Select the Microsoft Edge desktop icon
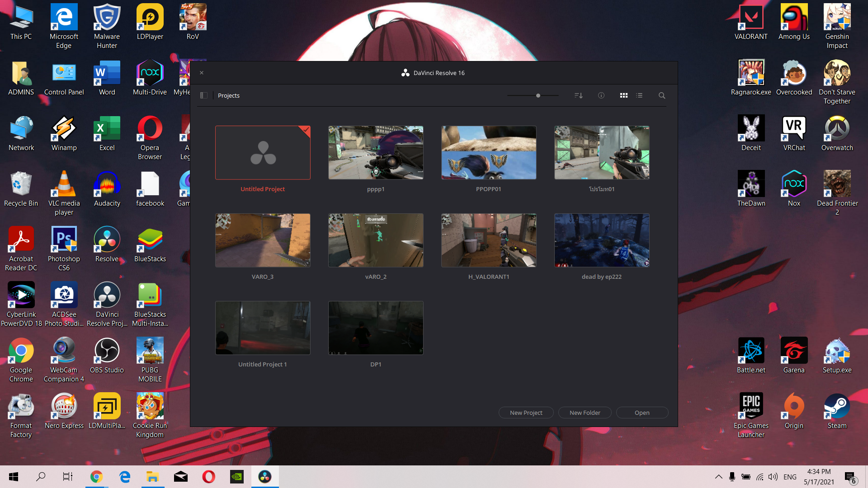Viewport: 868px width, 488px height. (x=64, y=26)
